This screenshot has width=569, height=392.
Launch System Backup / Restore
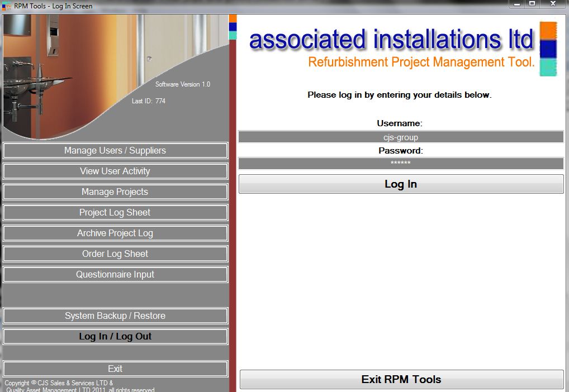[115, 316]
